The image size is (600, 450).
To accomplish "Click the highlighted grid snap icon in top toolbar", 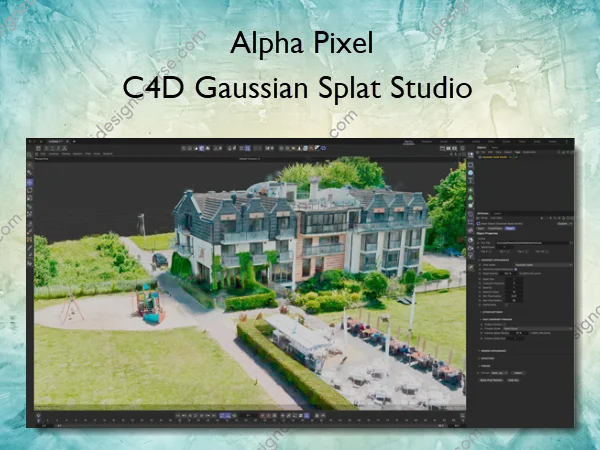I will (247, 148).
